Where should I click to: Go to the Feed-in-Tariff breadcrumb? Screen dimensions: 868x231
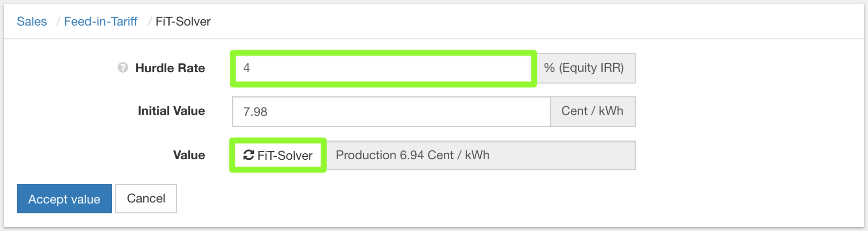[x=100, y=22]
